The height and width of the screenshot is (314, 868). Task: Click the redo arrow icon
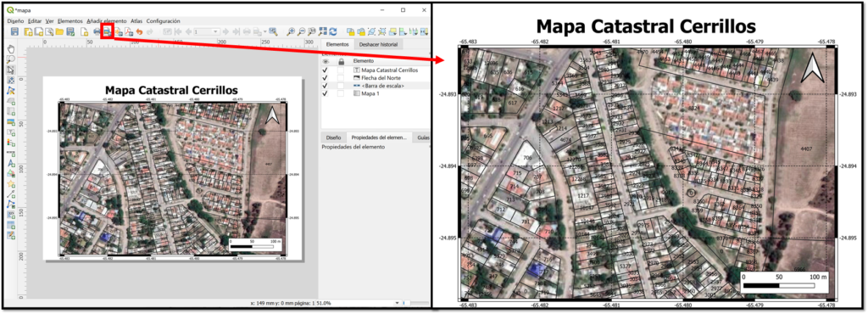(149, 31)
